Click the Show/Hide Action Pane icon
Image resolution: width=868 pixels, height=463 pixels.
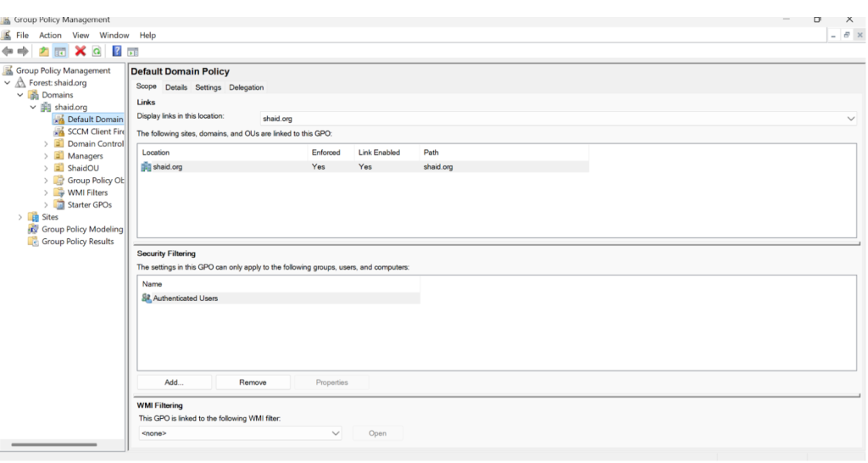133,52
